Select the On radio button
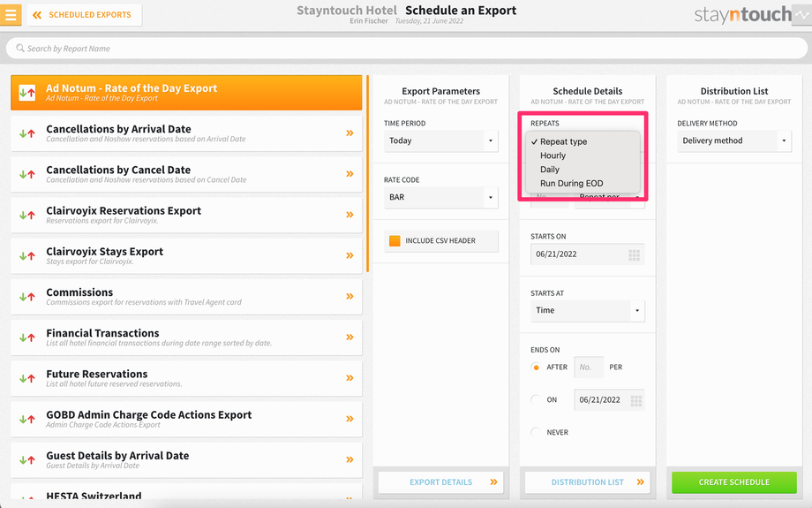The height and width of the screenshot is (508, 812). [536, 399]
